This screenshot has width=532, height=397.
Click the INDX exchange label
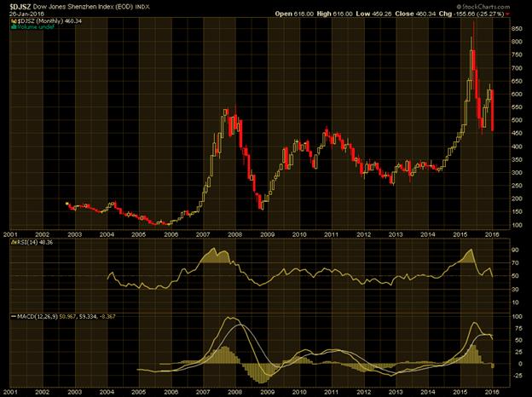[142, 7]
